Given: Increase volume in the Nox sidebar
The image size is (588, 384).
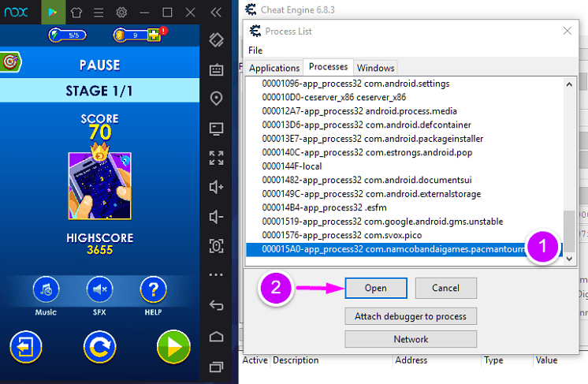Looking at the screenshot, I should pos(217,187).
